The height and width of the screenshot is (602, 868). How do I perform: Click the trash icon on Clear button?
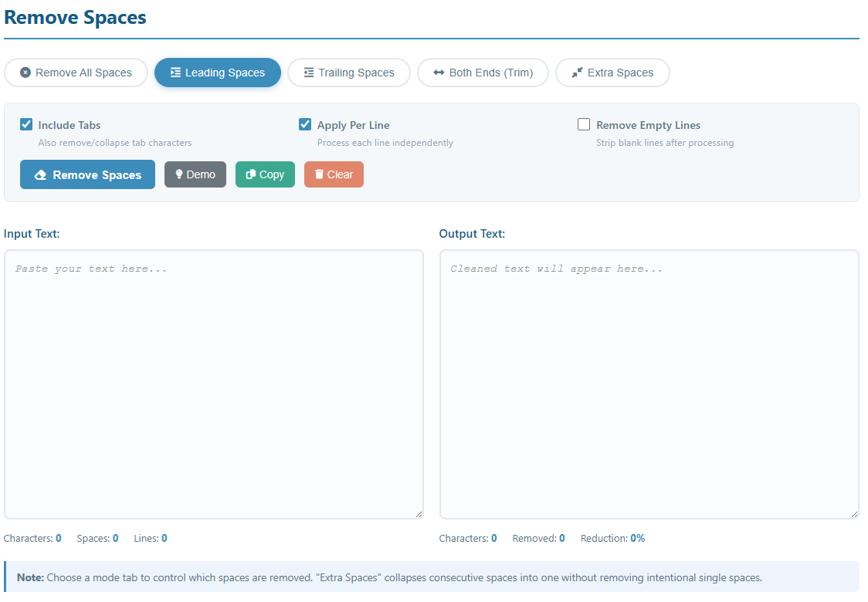pos(319,174)
